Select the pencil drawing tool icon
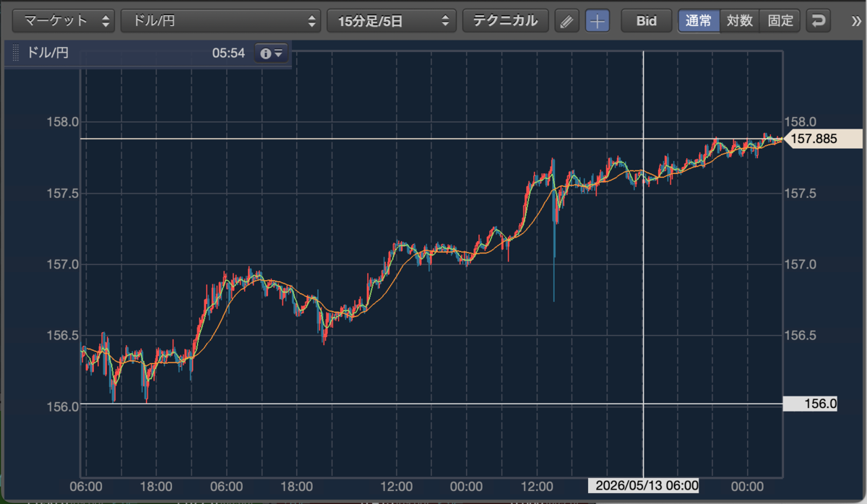This screenshot has height=504, width=867. click(x=567, y=21)
